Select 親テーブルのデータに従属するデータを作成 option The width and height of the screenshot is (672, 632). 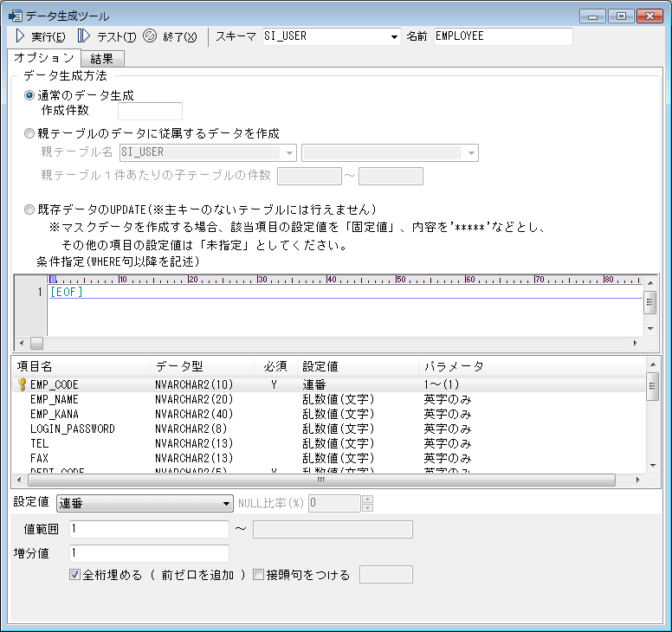pos(30,133)
